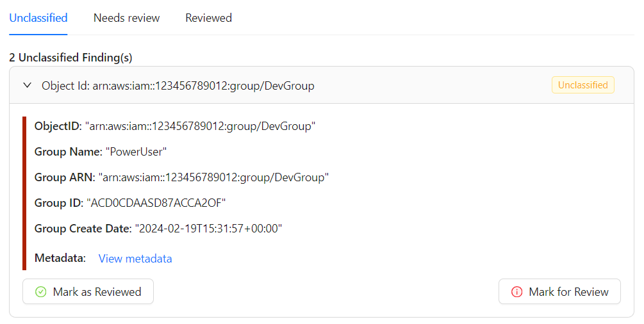
Task: Select the Unclassified tab
Action: tap(38, 18)
